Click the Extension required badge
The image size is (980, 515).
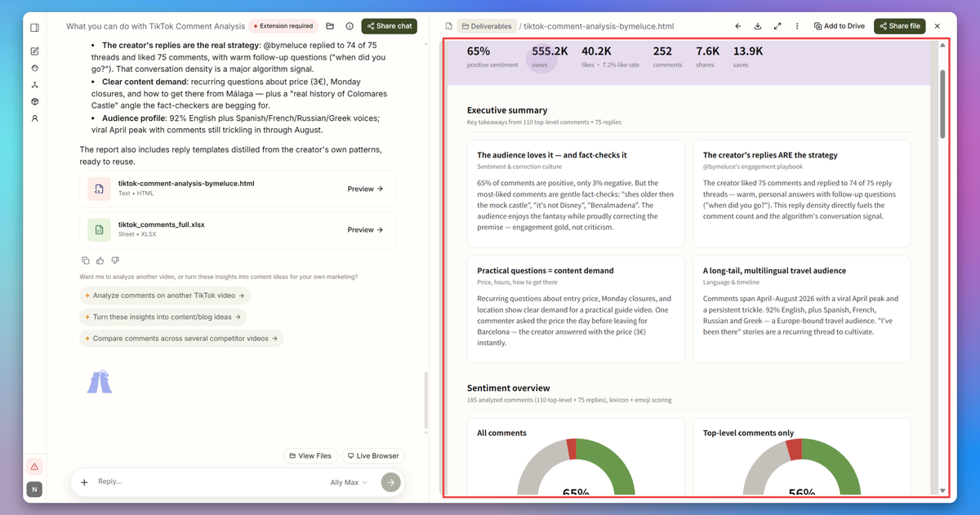pyautogui.click(x=283, y=26)
